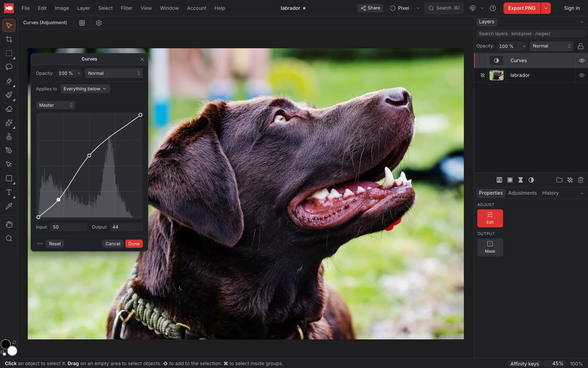Open the Layers panel blend mode Normal dropdown
This screenshot has height=368, width=588.
coord(551,46)
